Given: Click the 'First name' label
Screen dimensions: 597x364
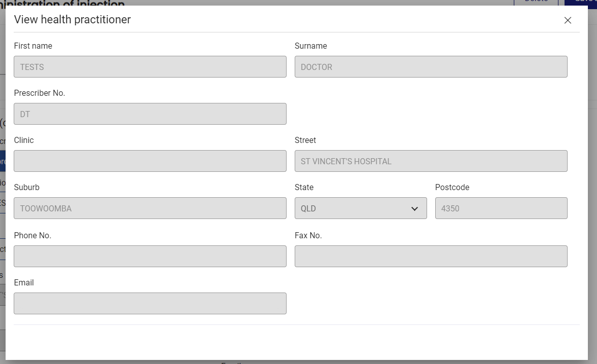Looking at the screenshot, I should (33, 46).
